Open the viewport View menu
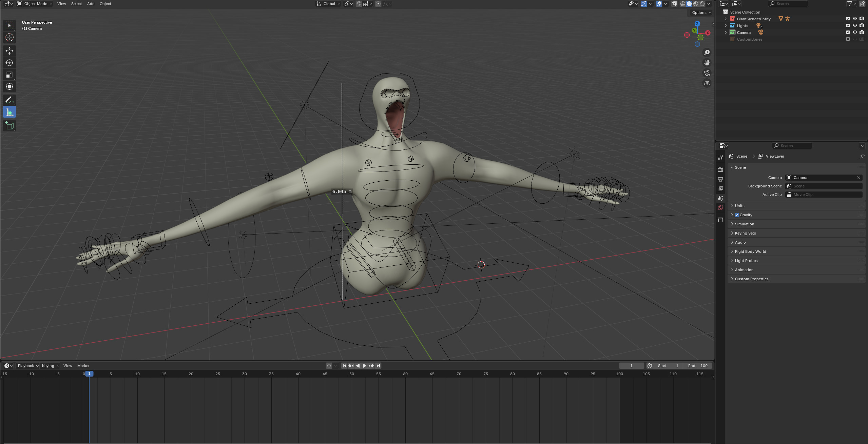Screen dimensions: 868x444 [61, 4]
